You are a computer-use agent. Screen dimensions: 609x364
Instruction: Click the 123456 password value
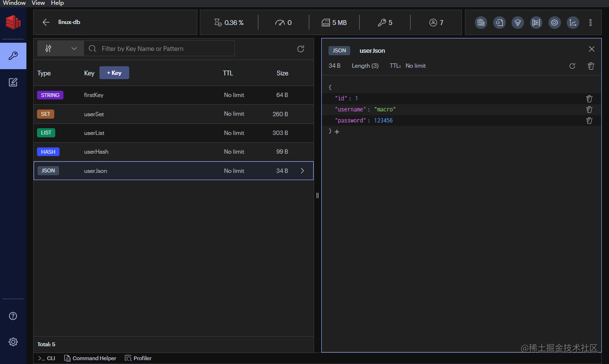point(383,121)
